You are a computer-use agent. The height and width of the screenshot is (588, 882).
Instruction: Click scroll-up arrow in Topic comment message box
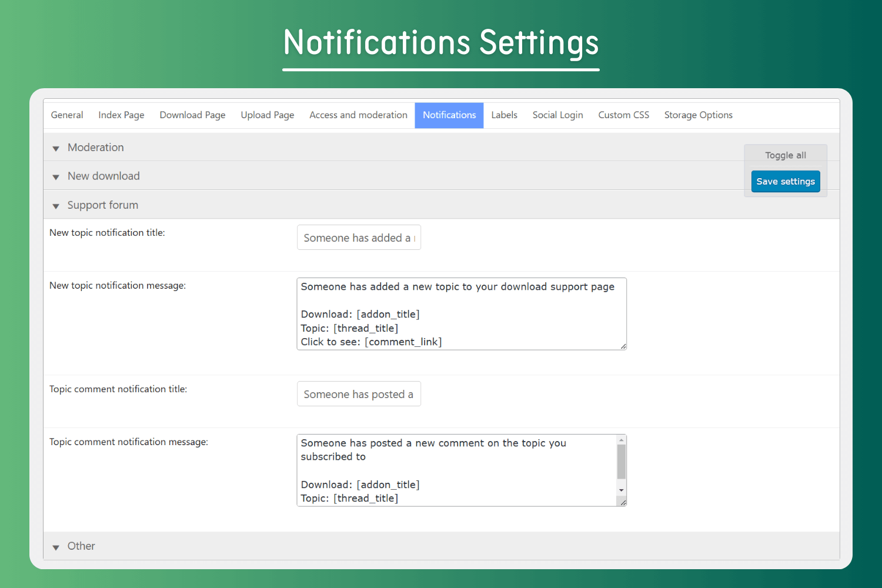pyautogui.click(x=622, y=440)
